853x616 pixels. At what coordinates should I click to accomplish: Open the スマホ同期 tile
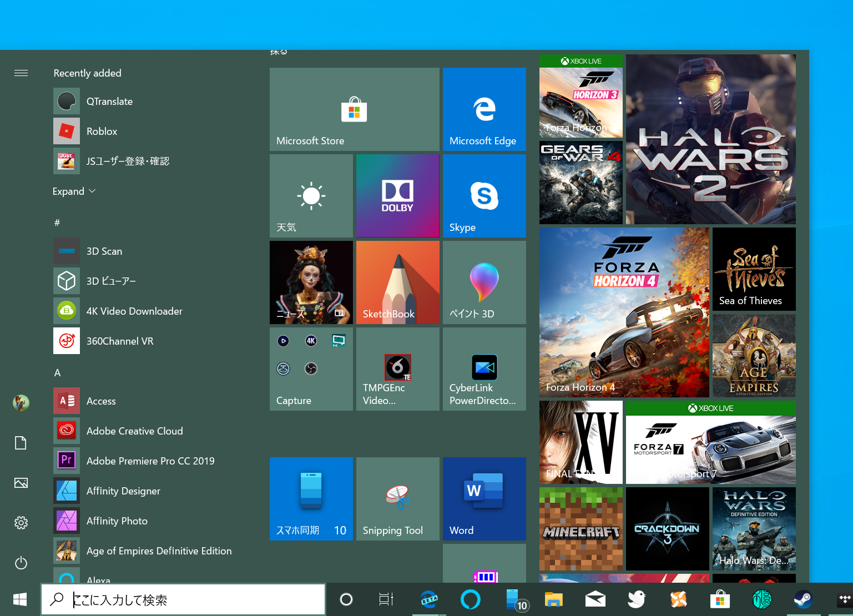click(311, 499)
